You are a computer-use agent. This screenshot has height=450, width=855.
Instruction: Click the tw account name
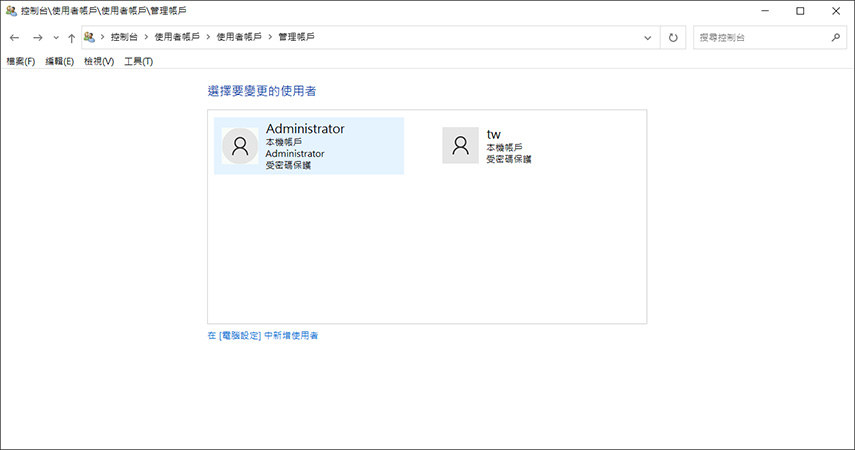coord(493,134)
